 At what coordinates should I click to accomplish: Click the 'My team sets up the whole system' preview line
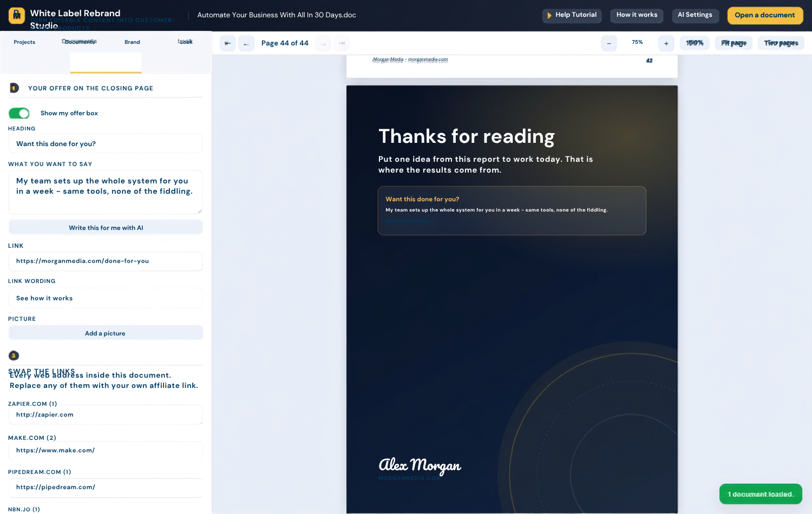tap(496, 210)
